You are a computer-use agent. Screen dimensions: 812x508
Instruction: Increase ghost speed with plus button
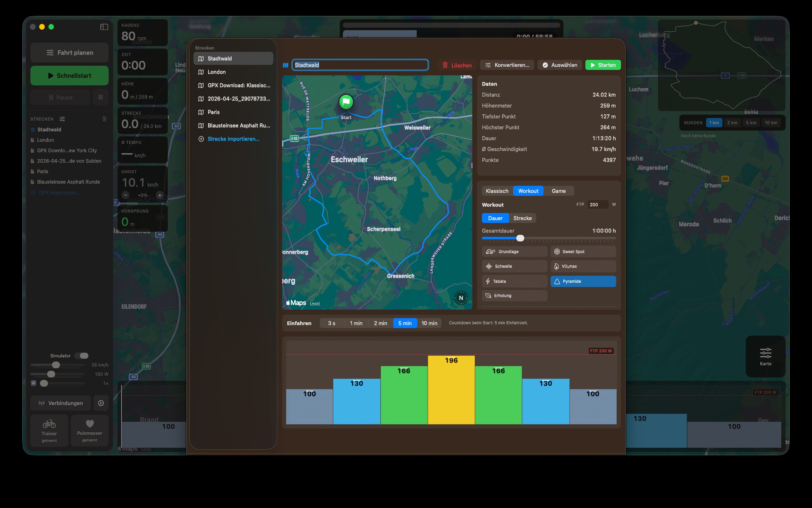tap(160, 195)
